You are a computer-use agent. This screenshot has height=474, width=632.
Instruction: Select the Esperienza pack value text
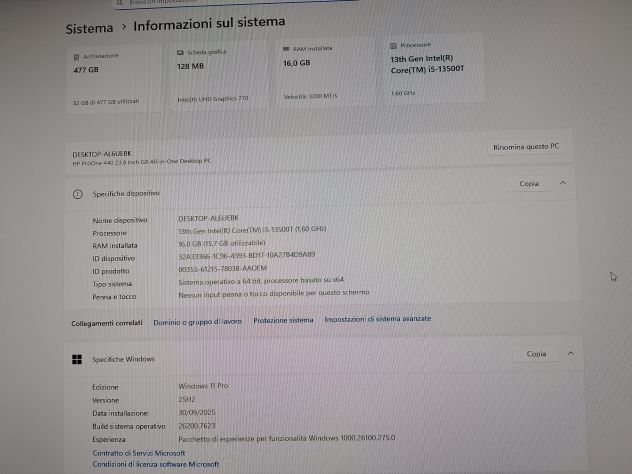[x=287, y=438]
